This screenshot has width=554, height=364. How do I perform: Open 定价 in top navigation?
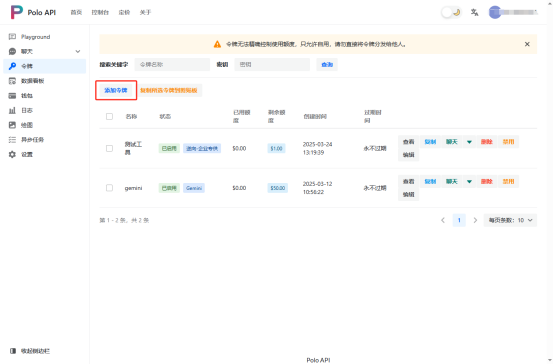coord(124,12)
